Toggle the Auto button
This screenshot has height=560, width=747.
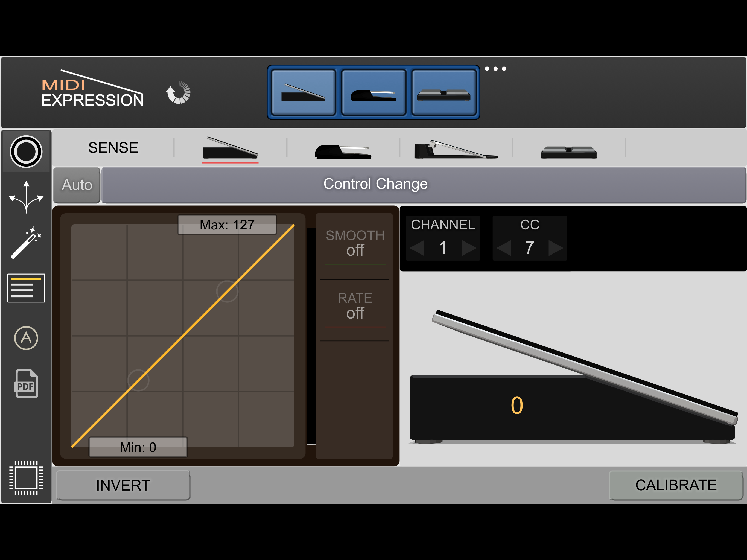tap(77, 185)
